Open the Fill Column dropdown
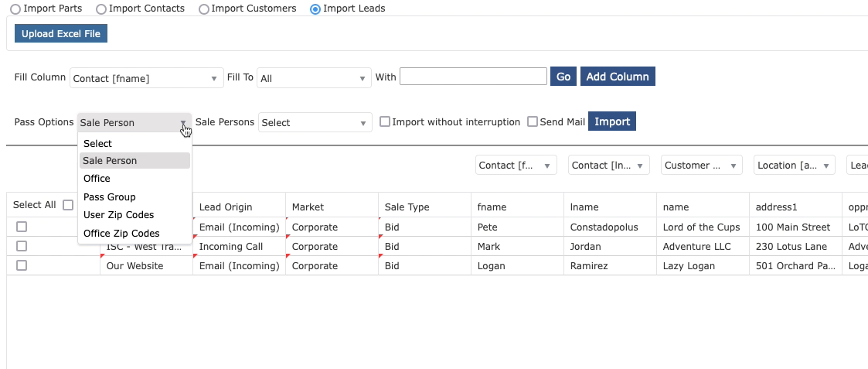 tap(146, 78)
